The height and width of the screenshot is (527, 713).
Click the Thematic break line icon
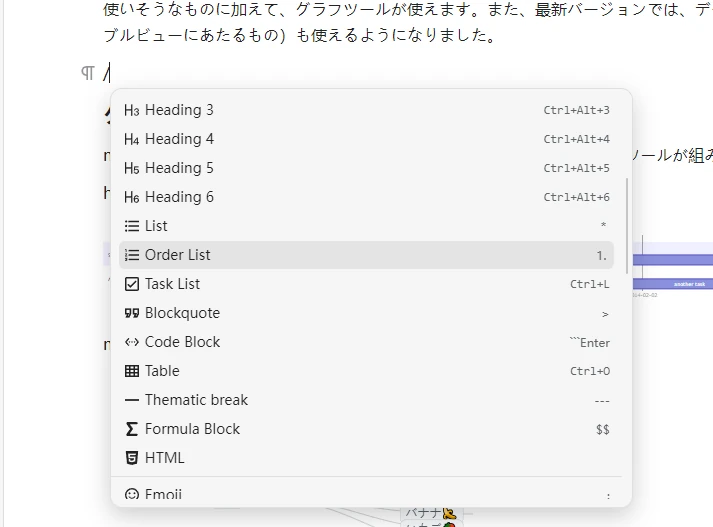[132, 400]
